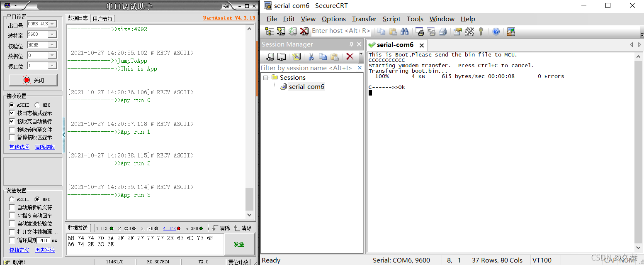
Task: Toggle 接收完自动换行 checkbox
Action: 12,121
